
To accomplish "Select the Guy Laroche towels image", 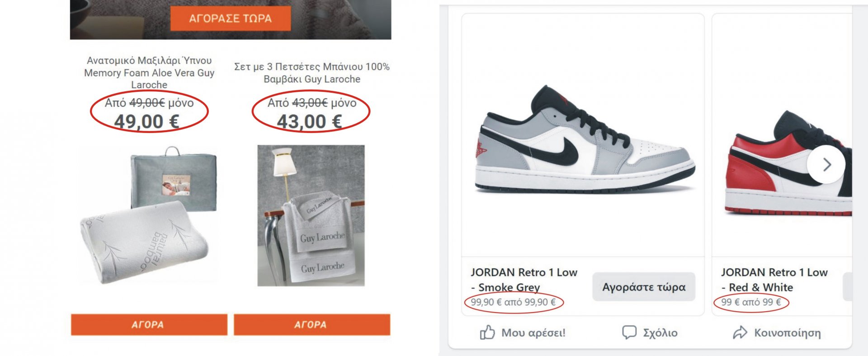I will (311, 215).
